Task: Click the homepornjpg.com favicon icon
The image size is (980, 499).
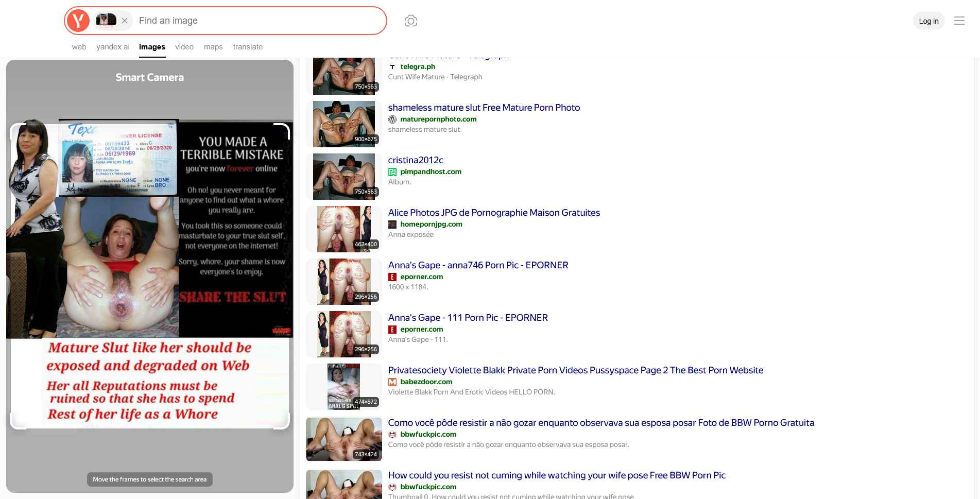Action: coord(392,225)
